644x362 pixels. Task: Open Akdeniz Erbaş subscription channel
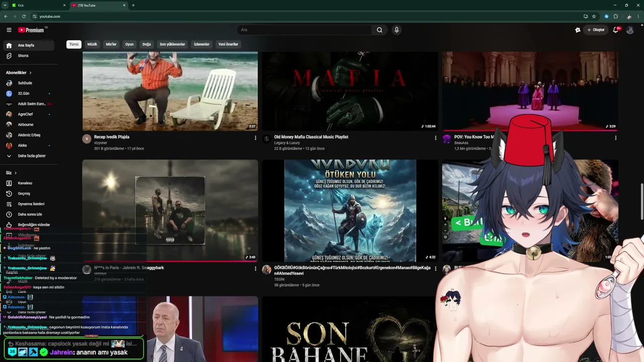29,135
